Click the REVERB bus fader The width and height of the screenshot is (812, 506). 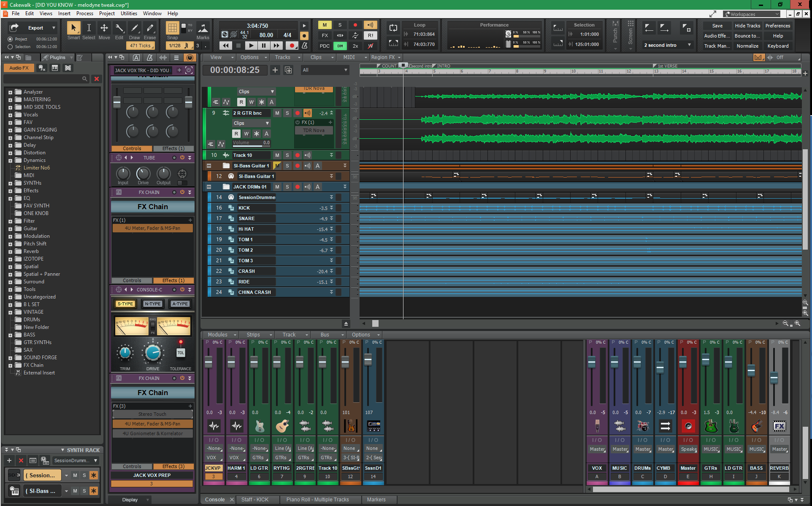pos(774,377)
